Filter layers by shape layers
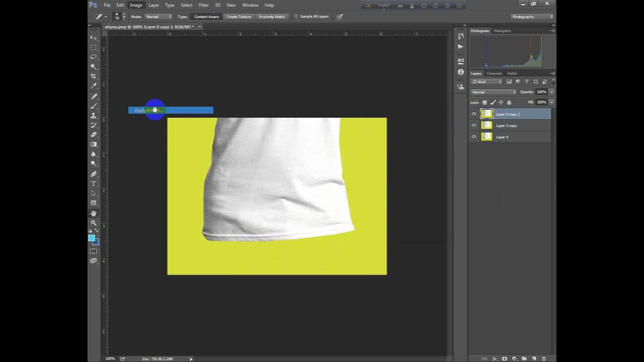644x362 pixels. 535,81
